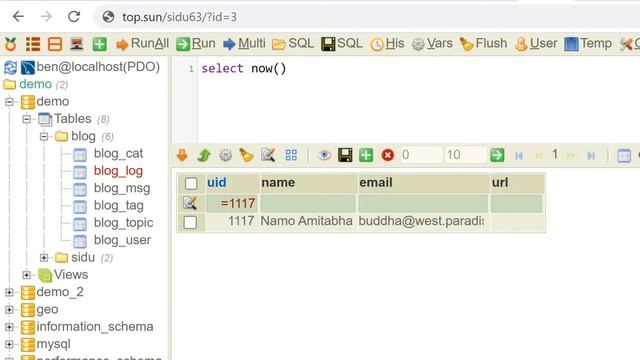Open the blog_msg table
Viewport: 640px width, 360px height.
coord(122,188)
